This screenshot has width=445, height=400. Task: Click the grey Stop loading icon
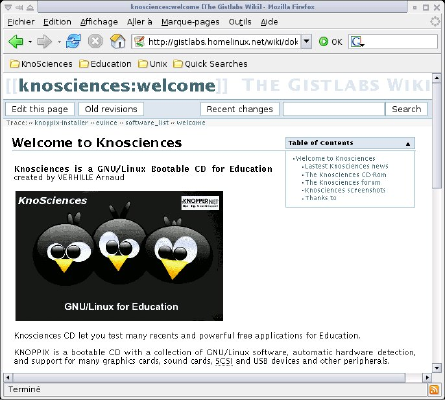click(x=95, y=41)
